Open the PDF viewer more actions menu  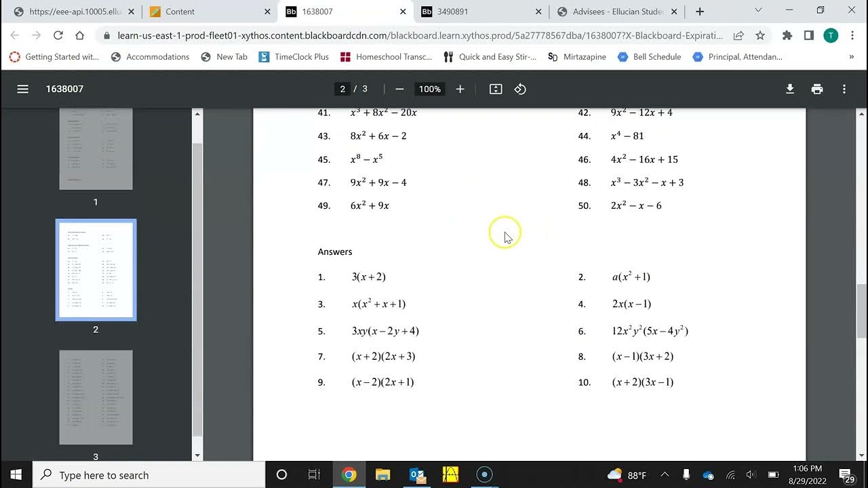click(x=844, y=89)
